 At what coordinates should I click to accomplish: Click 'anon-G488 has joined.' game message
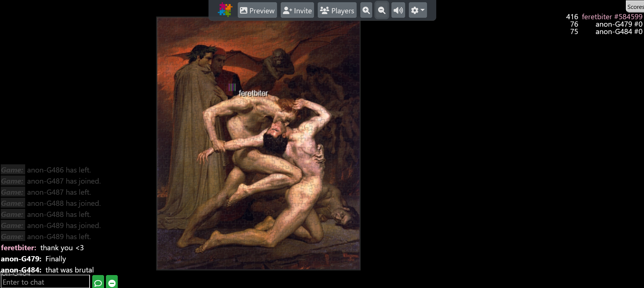click(x=64, y=203)
